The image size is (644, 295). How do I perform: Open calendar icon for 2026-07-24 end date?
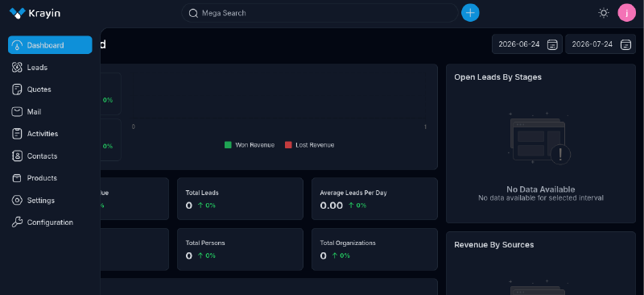625,44
